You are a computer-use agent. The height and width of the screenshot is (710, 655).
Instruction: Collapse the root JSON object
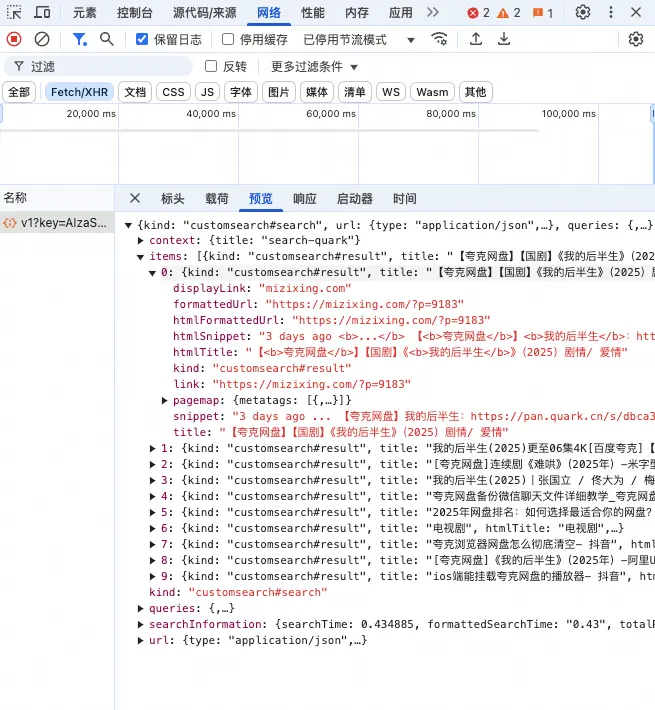(129, 225)
